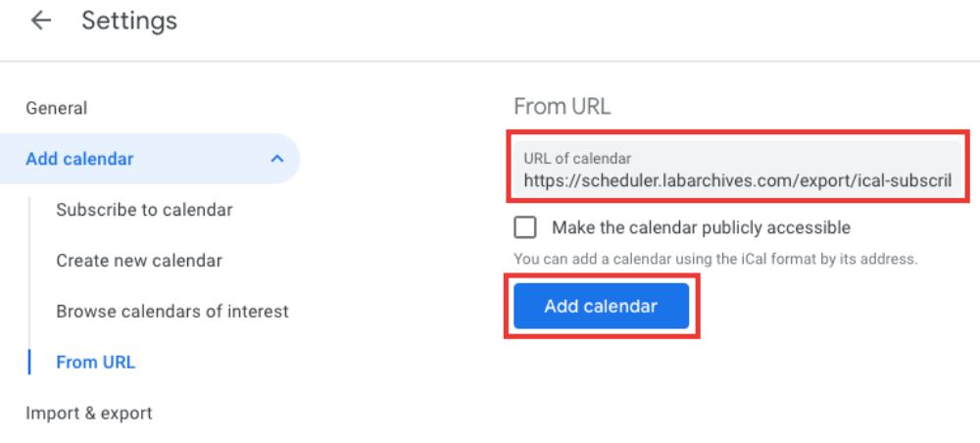Go back using the arrow icon
Screen dimensions: 980x443
[40, 21]
